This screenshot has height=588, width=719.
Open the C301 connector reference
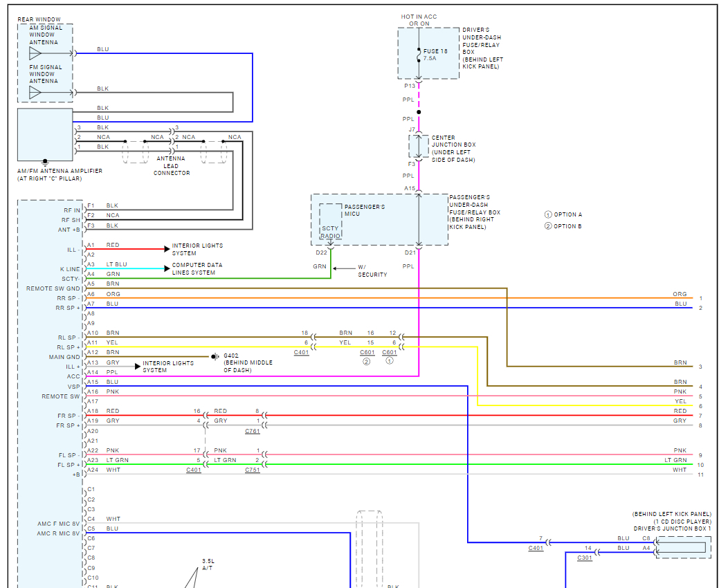(x=584, y=558)
